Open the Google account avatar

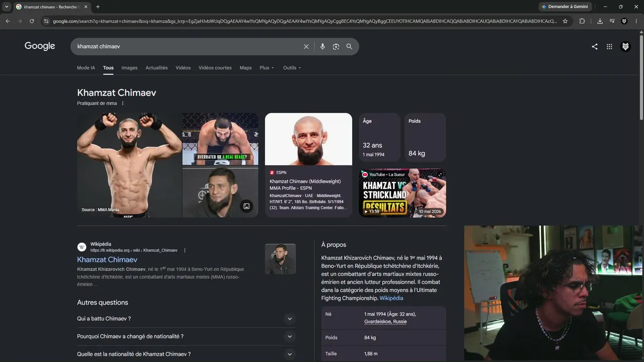point(625,46)
